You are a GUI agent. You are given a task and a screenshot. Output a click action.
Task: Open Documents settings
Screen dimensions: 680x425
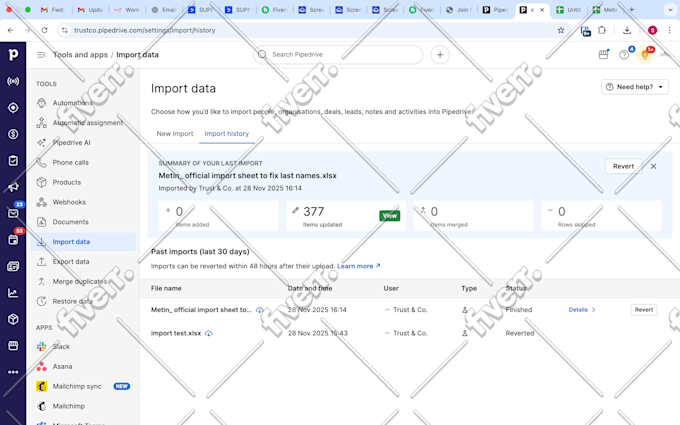71,222
